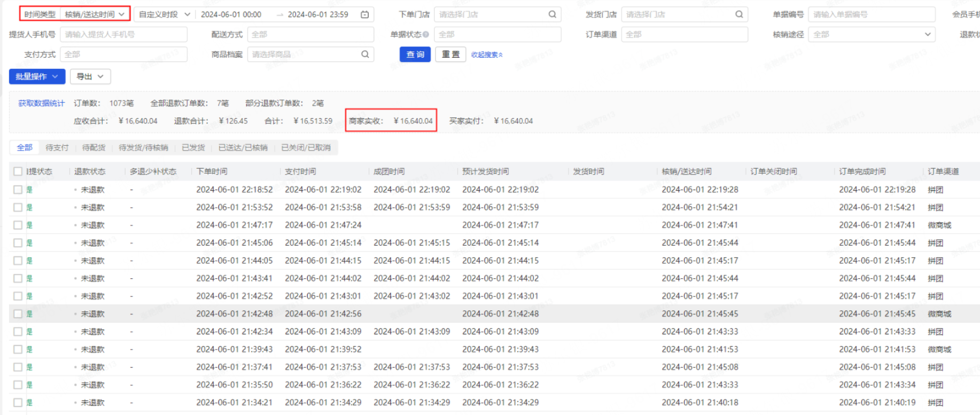This screenshot has height=415, width=980.
Task: Click the search icon in 下单门店 field
Action: coord(553,14)
